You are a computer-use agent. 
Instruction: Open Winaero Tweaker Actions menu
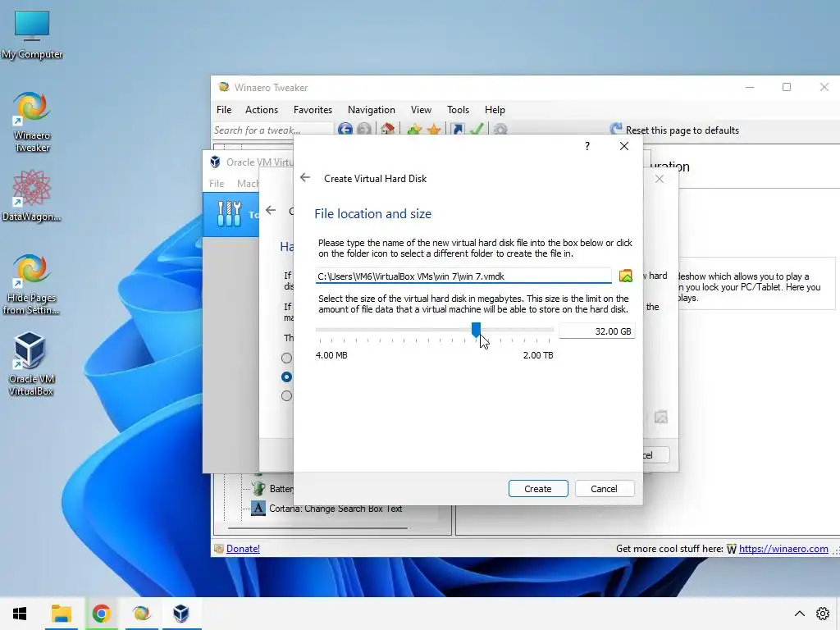tap(262, 110)
